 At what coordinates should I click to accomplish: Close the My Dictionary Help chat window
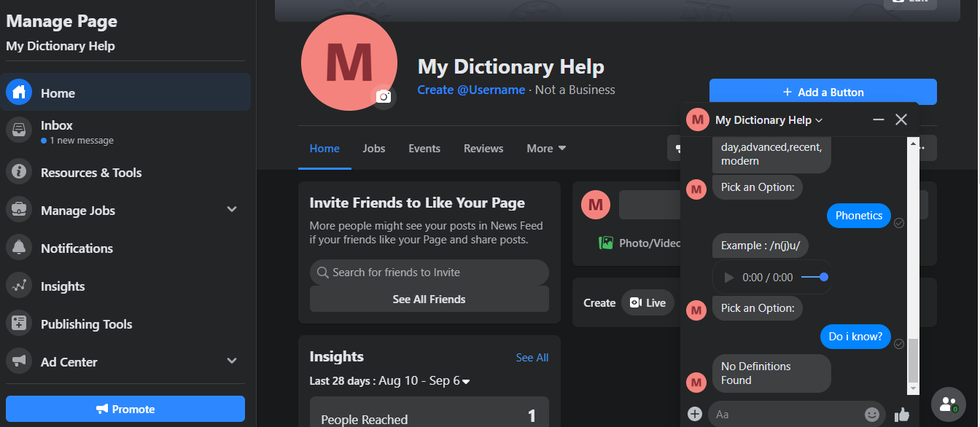point(901,120)
